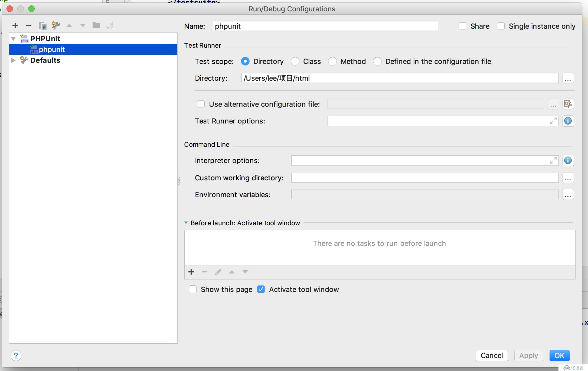This screenshot has width=588, height=371.
Task: Browse for the test Directory path
Action: 568,78
